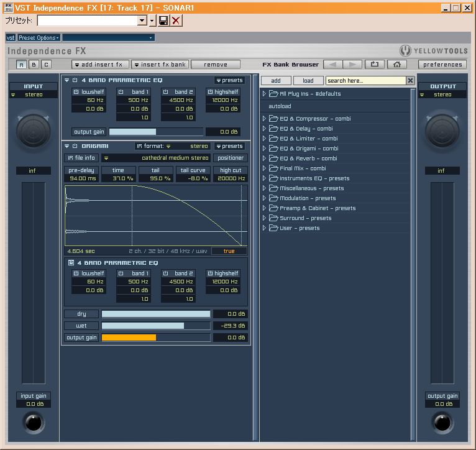
Task: Adjust the orange Origami output gain slider
Action: tap(156, 337)
